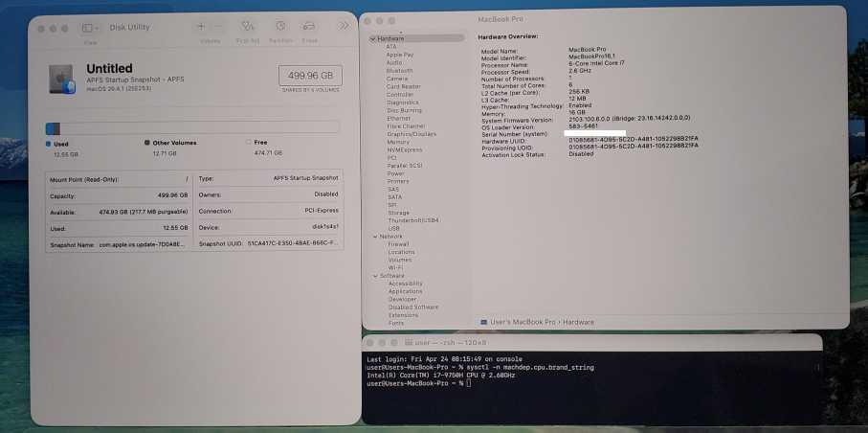Show more toolbar items via the double chevron
Viewport: 868px width, 433px height.
(x=345, y=26)
